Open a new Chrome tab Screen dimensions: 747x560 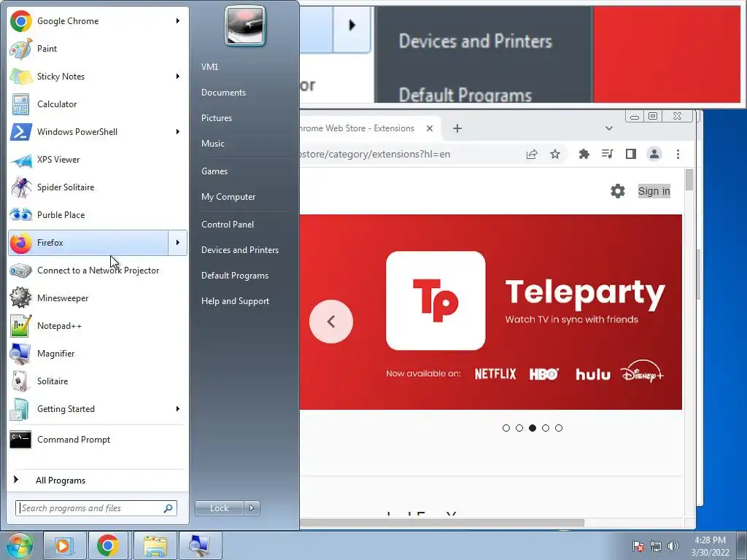click(457, 128)
